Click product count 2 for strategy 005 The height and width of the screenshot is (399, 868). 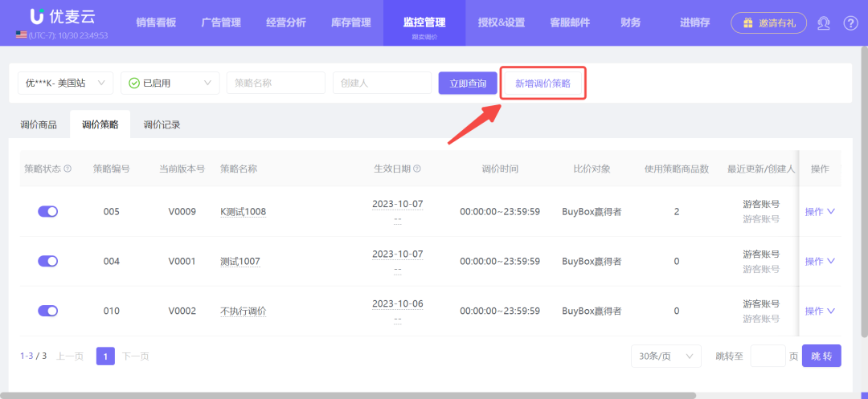[x=677, y=212]
